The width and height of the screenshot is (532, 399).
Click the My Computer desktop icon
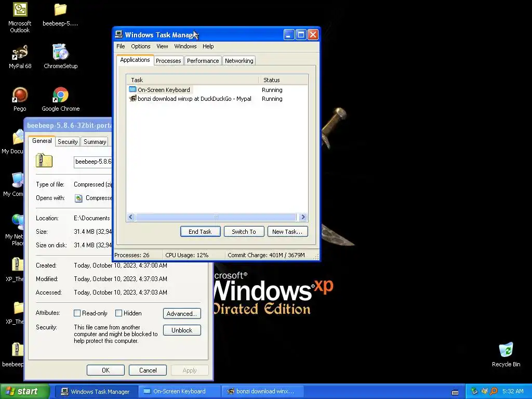coord(17,180)
